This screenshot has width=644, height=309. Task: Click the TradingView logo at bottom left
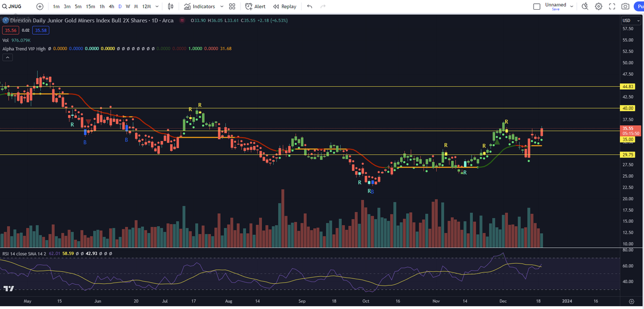tap(8, 289)
